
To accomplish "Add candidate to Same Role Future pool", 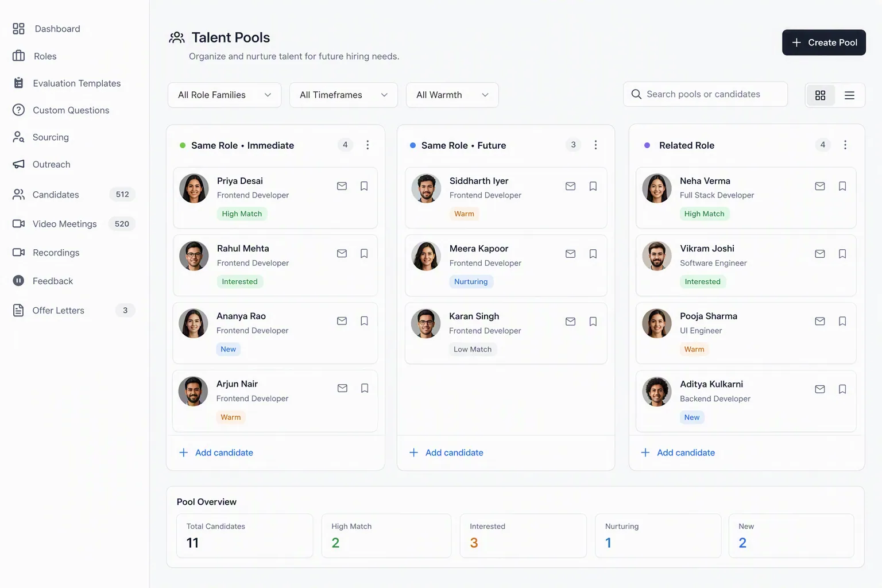I will click(446, 452).
